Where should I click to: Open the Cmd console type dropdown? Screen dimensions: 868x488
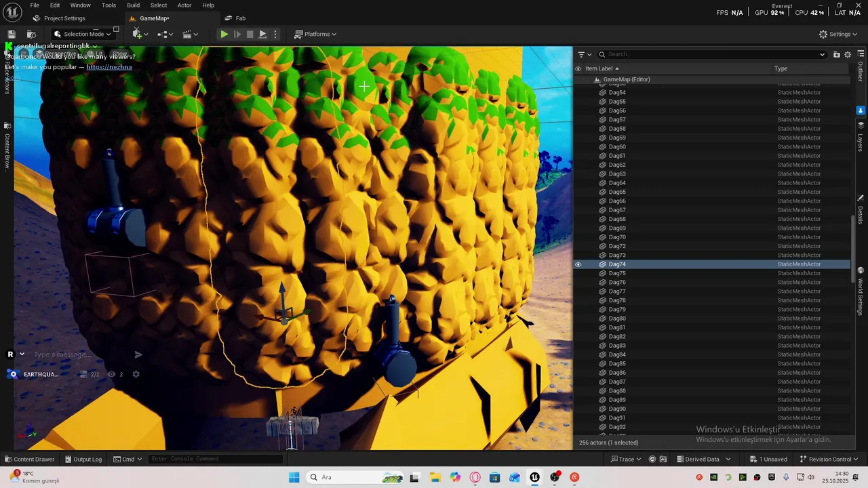pos(127,459)
